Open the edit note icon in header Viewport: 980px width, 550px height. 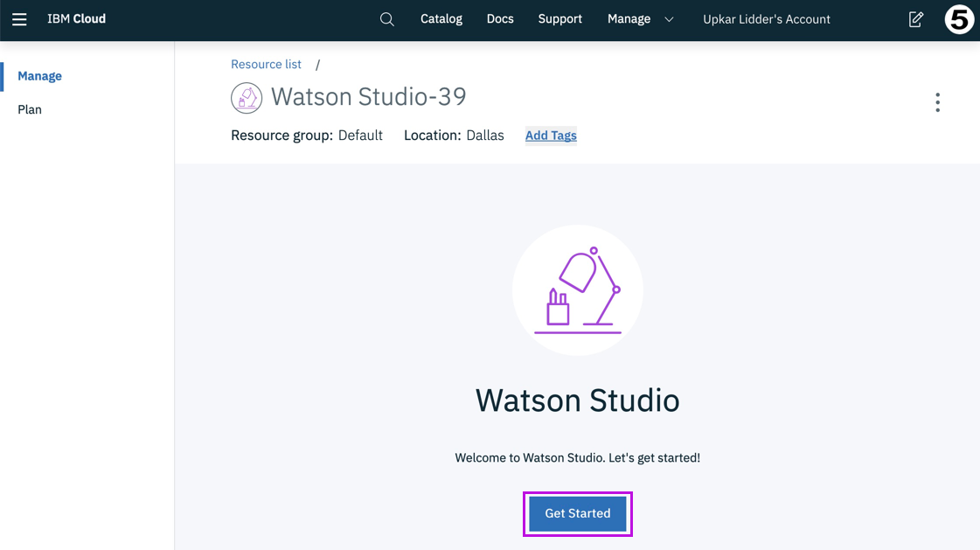(x=915, y=19)
